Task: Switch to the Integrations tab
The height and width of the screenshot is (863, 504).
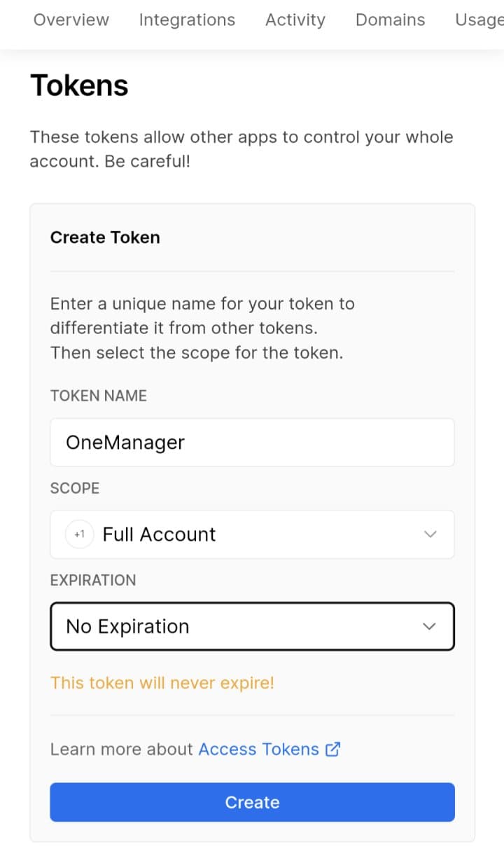Action: tap(187, 20)
